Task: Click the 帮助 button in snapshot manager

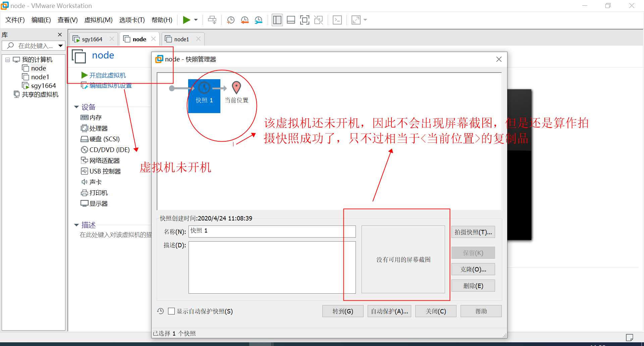Action: (x=481, y=311)
